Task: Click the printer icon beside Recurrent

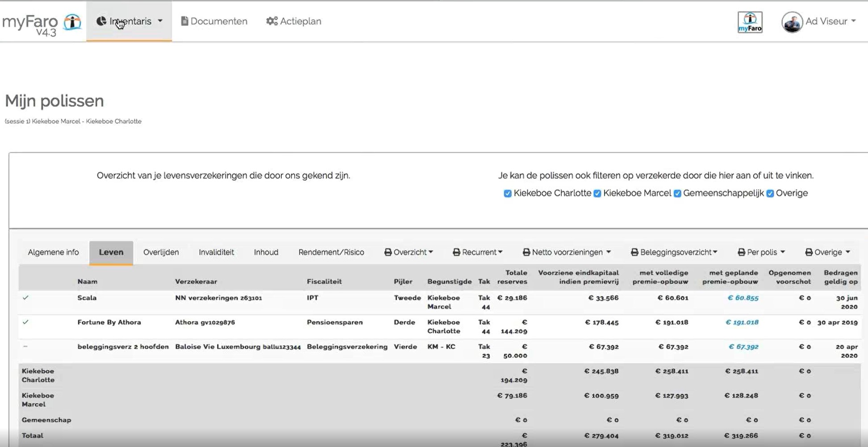Action: coord(456,252)
